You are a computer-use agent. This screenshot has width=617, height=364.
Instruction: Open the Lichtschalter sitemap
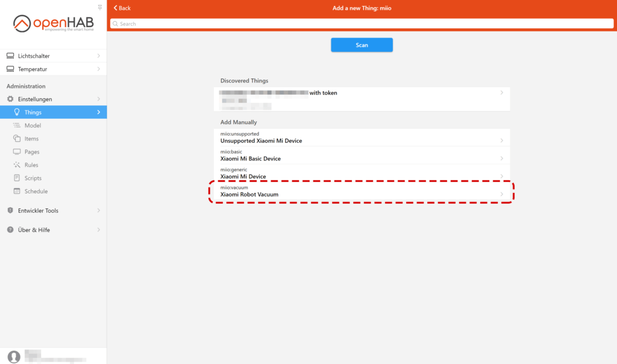[x=53, y=56]
